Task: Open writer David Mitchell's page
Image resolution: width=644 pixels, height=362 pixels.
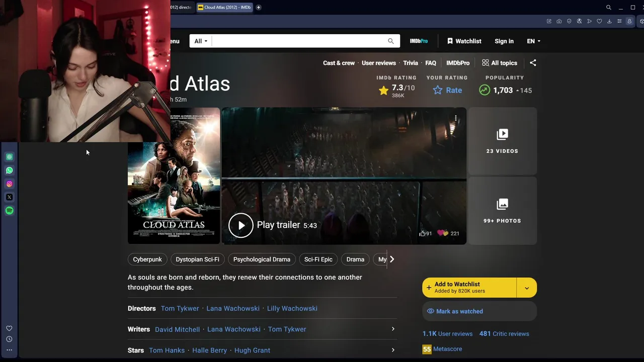Action: 177,329
